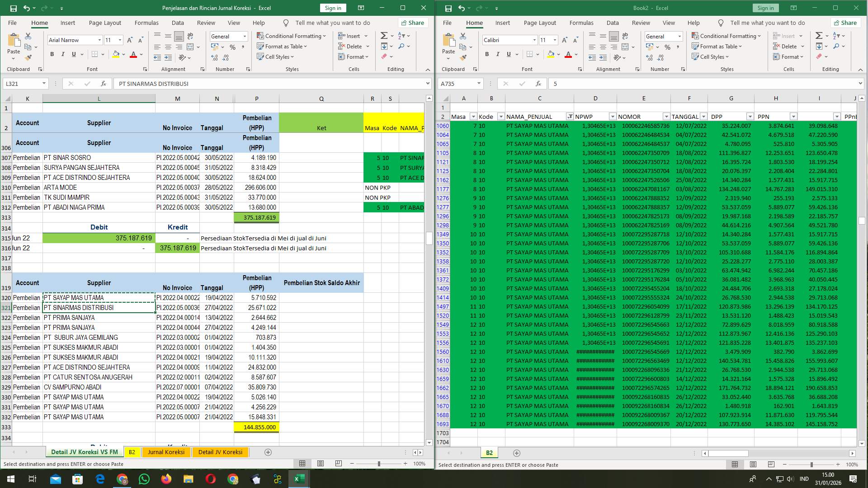Viewport: 868px width, 488px height.
Task: Open the TANGGAL column filter arrow
Action: click(x=703, y=116)
